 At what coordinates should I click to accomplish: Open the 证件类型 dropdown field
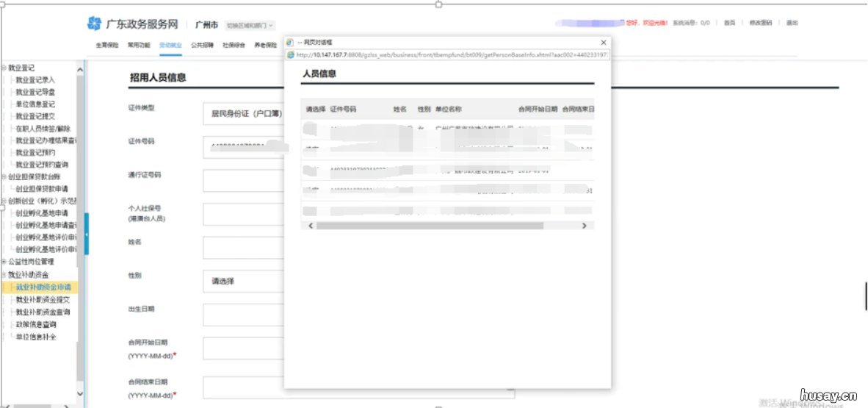243,114
